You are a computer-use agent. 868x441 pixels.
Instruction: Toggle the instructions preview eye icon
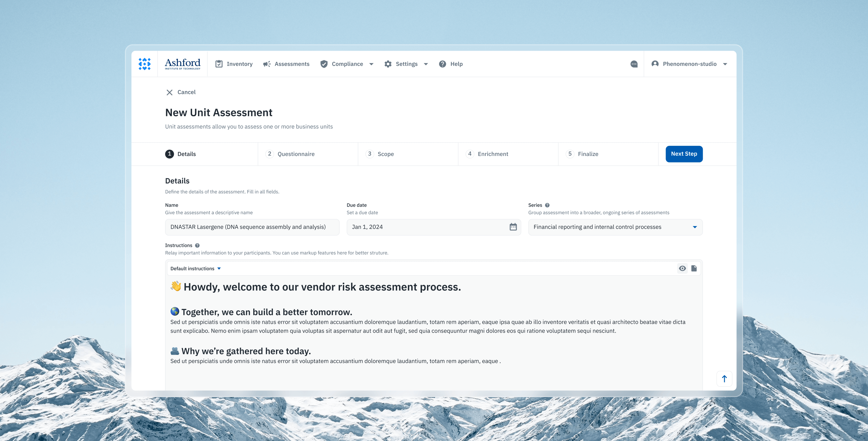click(682, 268)
